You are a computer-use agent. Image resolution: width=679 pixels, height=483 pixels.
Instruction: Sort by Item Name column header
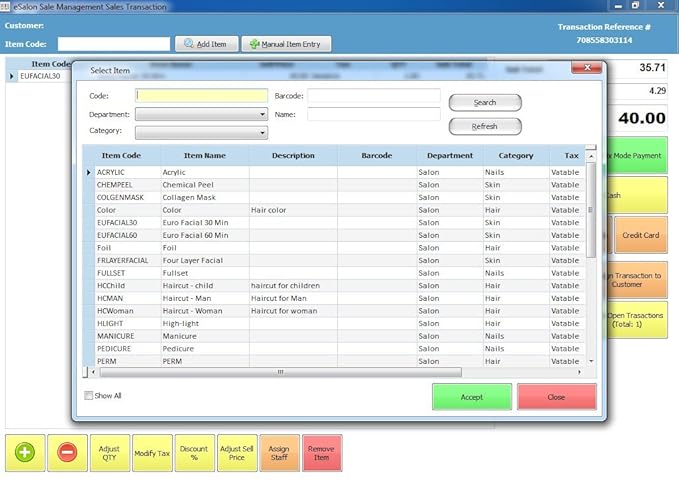204,156
